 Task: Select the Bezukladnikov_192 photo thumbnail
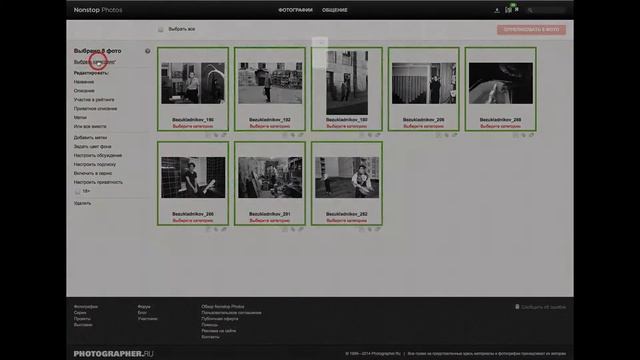(270, 83)
